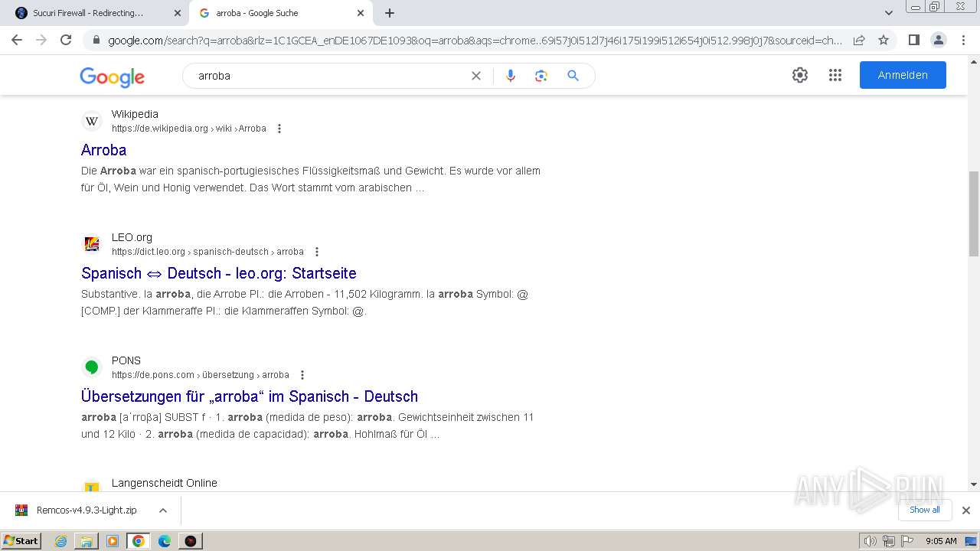Click the forward navigation arrow

click(41, 40)
